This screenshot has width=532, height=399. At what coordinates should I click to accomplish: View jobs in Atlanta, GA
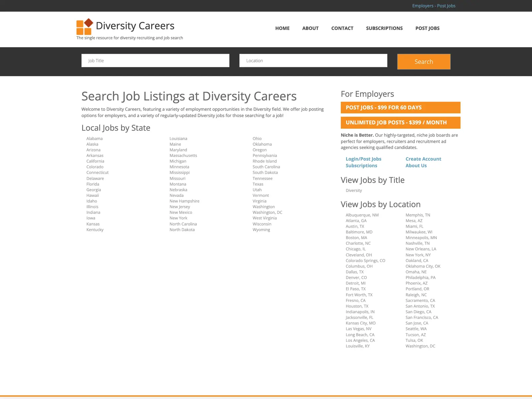point(356,221)
